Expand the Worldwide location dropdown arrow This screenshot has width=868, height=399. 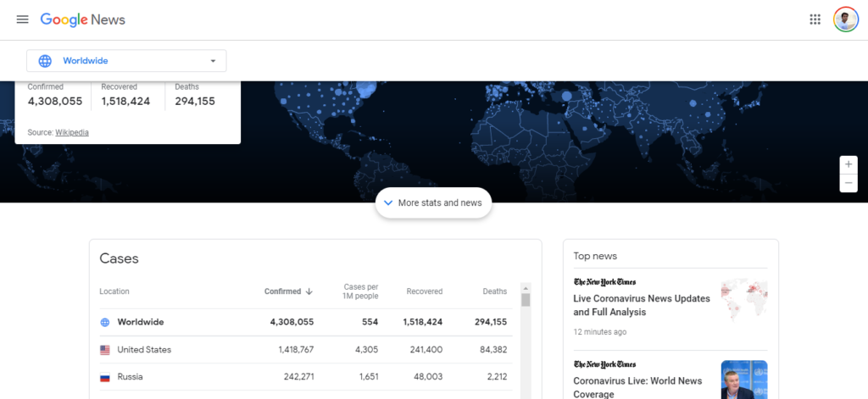coord(213,61)
